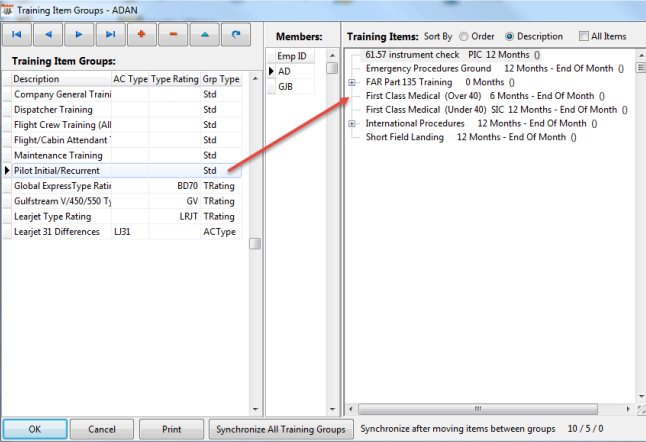Click Training Items horizontal scrollbar thumb

click(x=478, y=409)
